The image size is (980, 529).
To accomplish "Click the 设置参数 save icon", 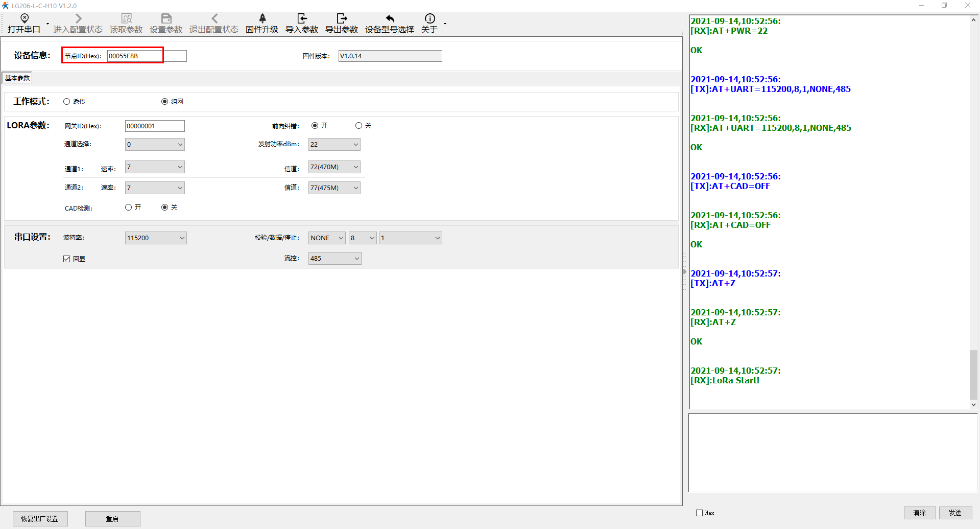I will [x=166, y=19].
